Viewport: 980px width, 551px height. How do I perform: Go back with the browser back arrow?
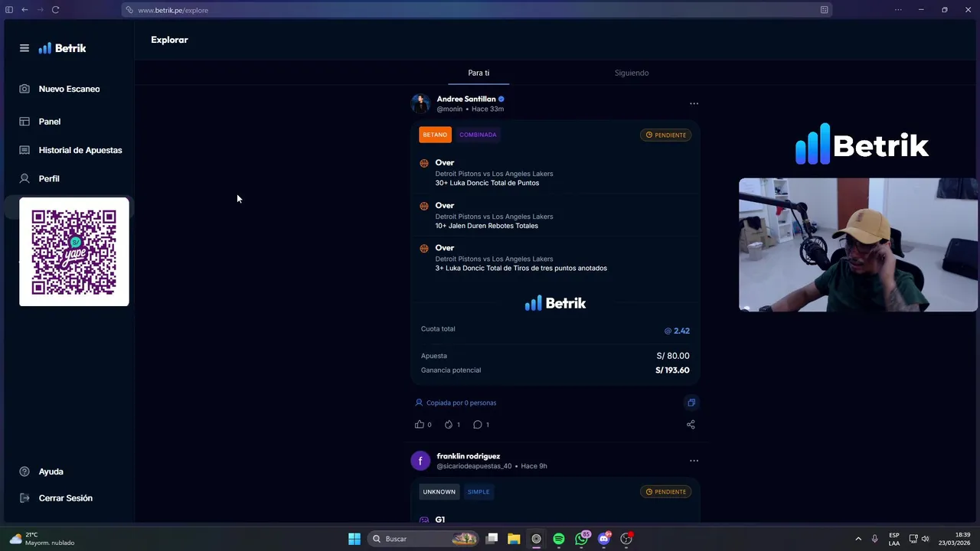tap(24, 10)
